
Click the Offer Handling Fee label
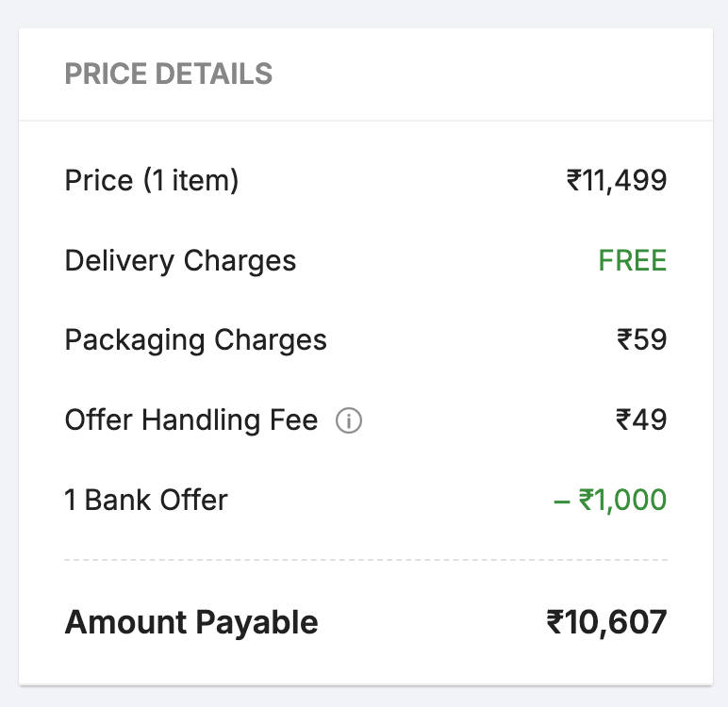pos(190,419)
